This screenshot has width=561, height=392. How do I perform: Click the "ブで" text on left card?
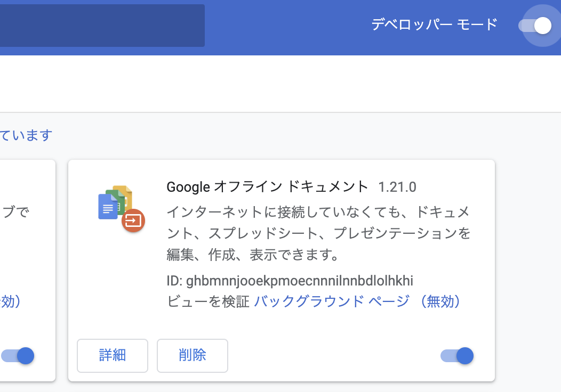click(16, 213)
